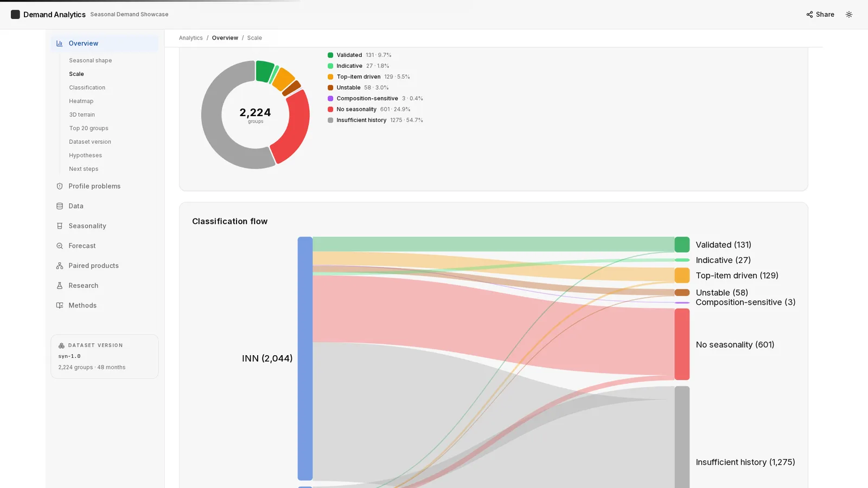Open the Paired products menu item
Viewport: 868px width, 488px height.
[x=105, y=266]
